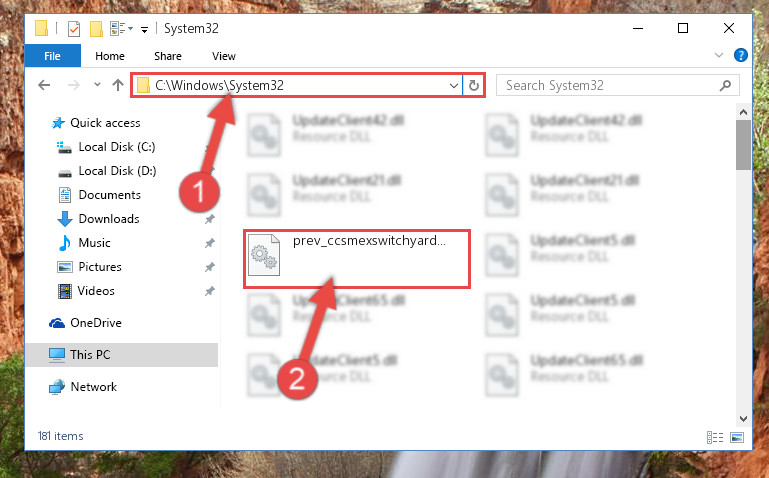769x478 pixels.
Task: Click the search magnifier icon
Action: 725,86
